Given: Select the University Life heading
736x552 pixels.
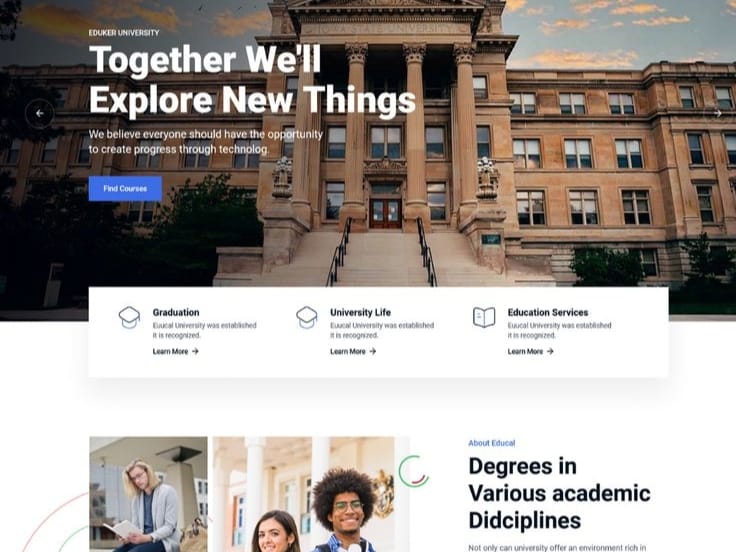Looking at the screenshot, I should [360, 312].
